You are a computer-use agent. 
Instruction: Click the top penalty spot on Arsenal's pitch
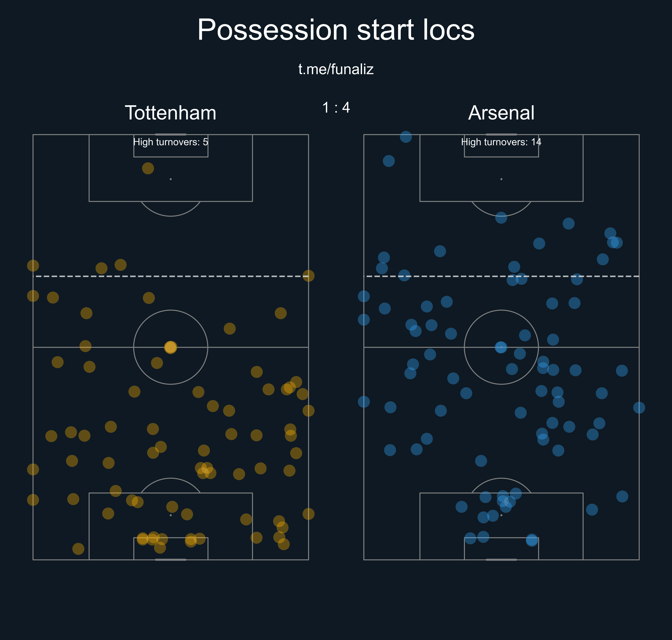pyautogui.click(x=501, y=179)
